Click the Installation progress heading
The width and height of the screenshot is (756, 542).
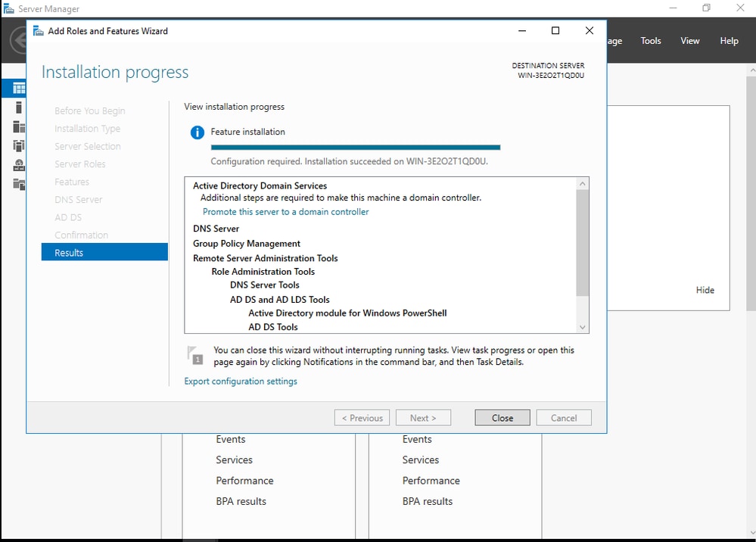(115, 72)
